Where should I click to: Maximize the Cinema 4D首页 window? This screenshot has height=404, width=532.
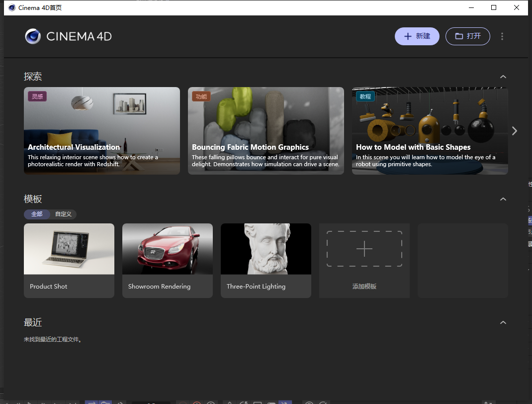coord(494,7)
